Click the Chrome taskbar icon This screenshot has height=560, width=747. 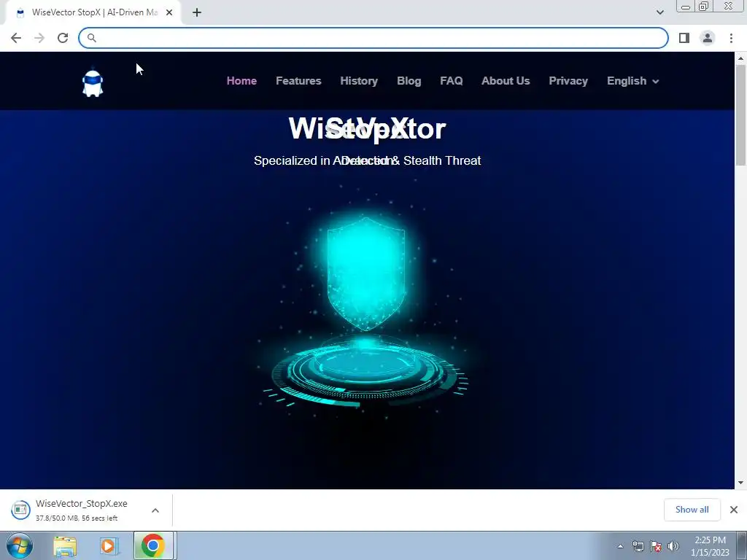coord(153,545)
